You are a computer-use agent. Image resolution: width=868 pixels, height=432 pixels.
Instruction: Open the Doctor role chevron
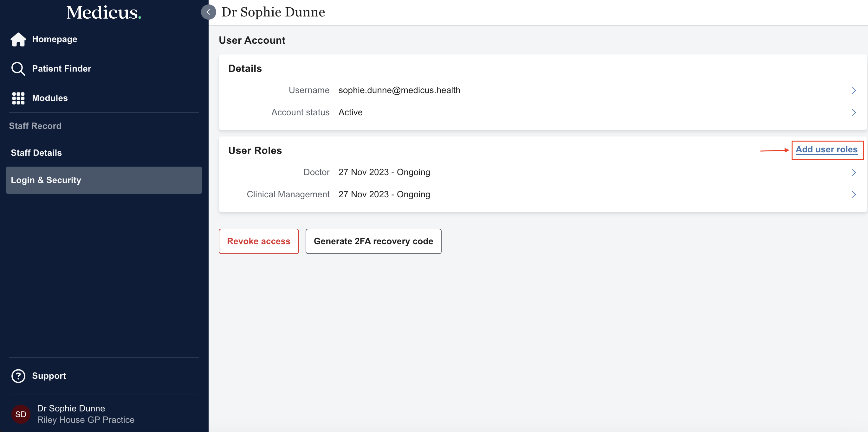853,172
